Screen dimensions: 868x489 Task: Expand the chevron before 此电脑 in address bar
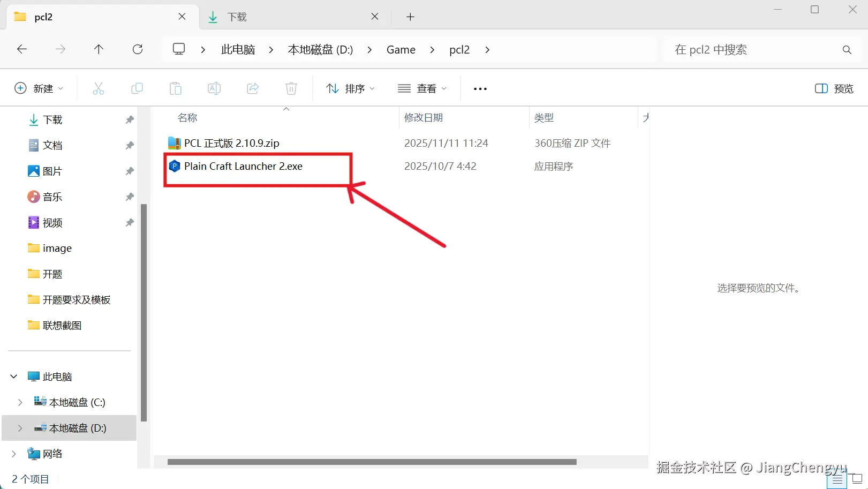click(203, 50)
